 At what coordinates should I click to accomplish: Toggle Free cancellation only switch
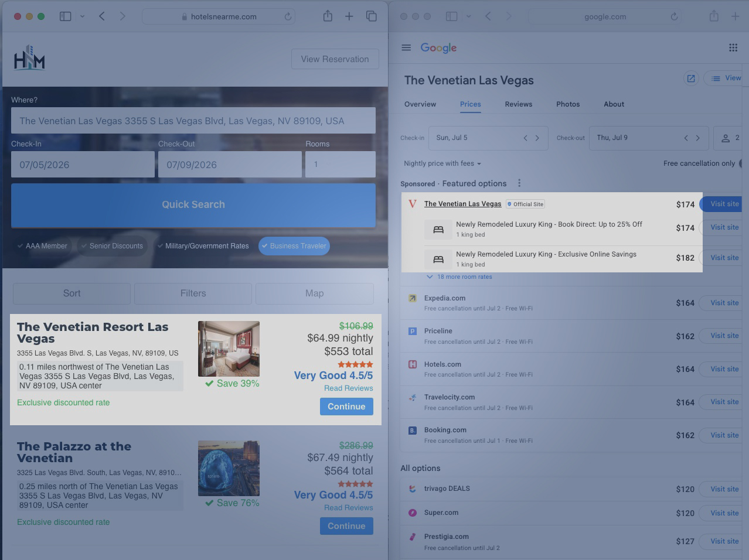[x=742, y=163]
